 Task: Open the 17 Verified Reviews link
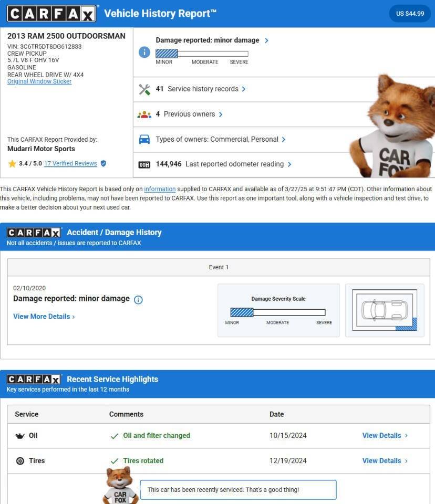point(70,163)
